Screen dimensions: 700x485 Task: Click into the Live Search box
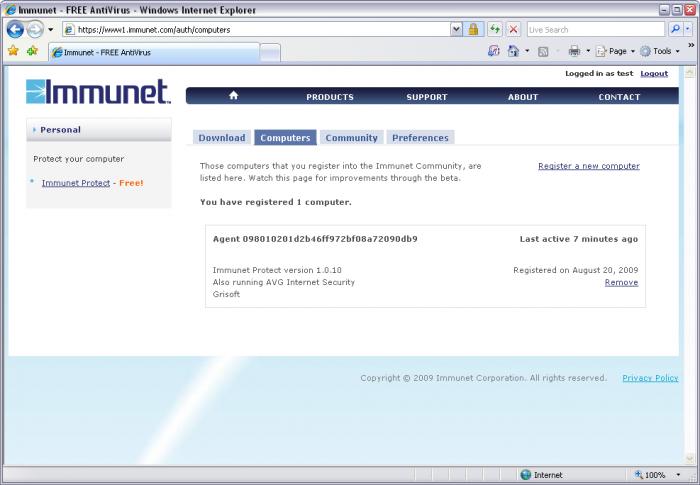(x=596, y=30)
